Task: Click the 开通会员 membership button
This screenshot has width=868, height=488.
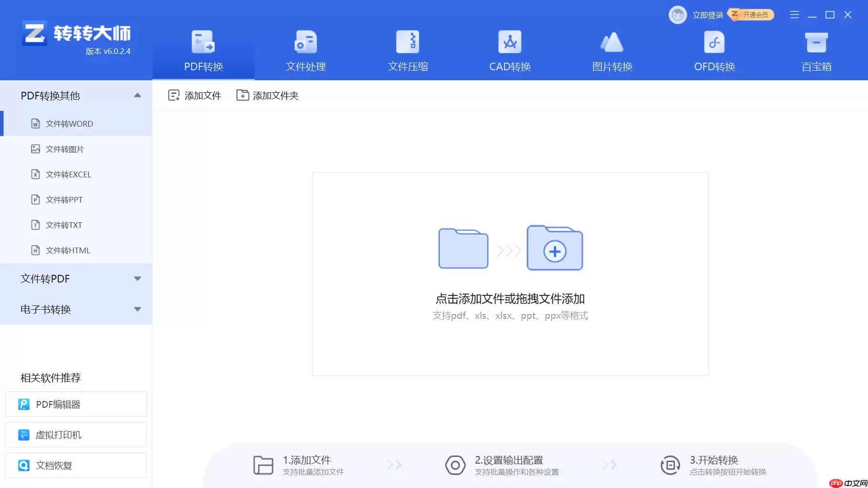Action: pos(751,15)
